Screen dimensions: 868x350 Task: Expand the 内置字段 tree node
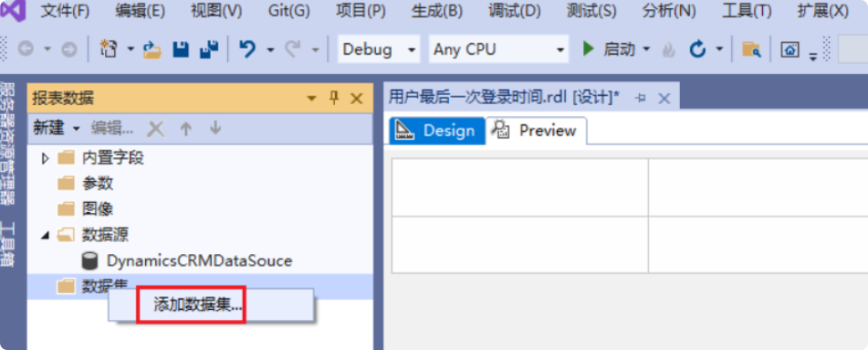pyautogui.click(x=46, y=159)
